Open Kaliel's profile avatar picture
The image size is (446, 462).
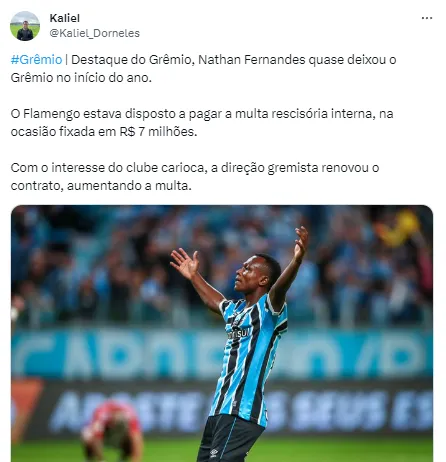coord(25,26)
